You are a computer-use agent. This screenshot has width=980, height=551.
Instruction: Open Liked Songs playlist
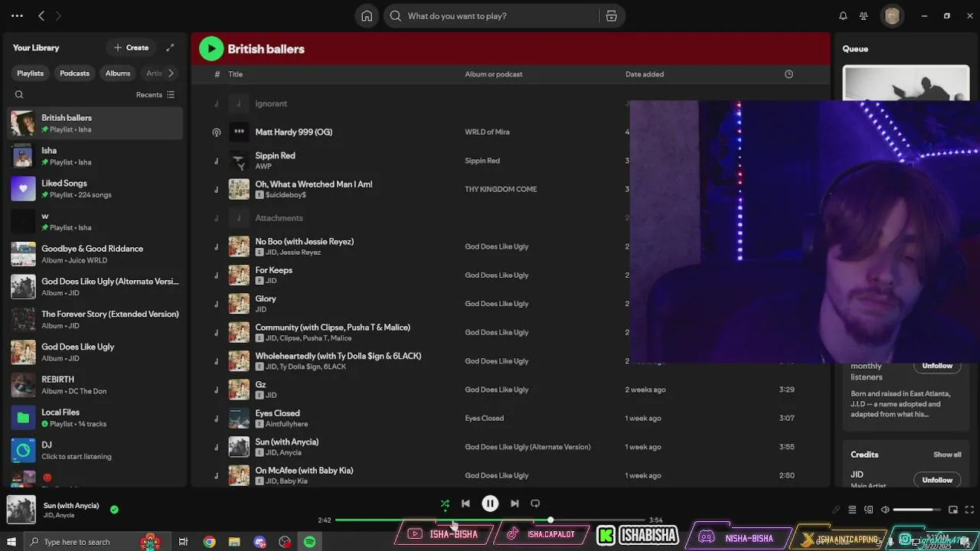(95, 189)
